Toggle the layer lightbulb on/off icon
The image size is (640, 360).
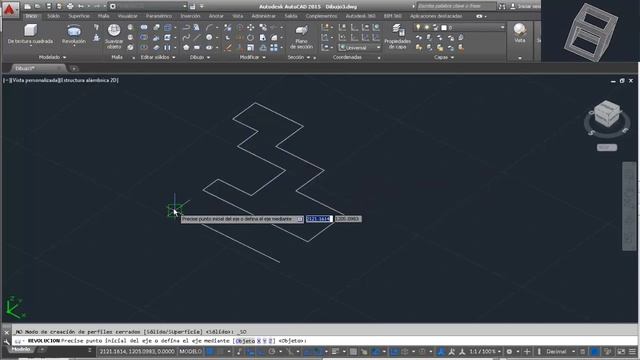418,27
